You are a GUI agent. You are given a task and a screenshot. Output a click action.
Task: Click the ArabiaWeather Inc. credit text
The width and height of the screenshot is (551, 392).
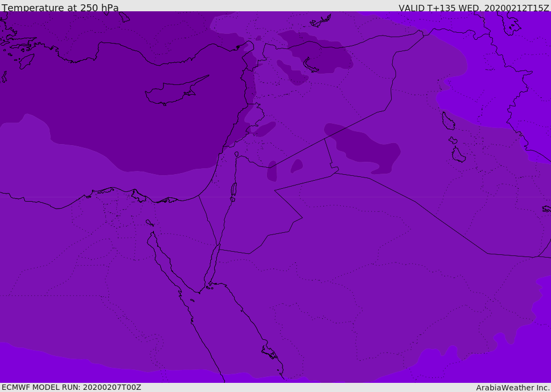point(512,388)
